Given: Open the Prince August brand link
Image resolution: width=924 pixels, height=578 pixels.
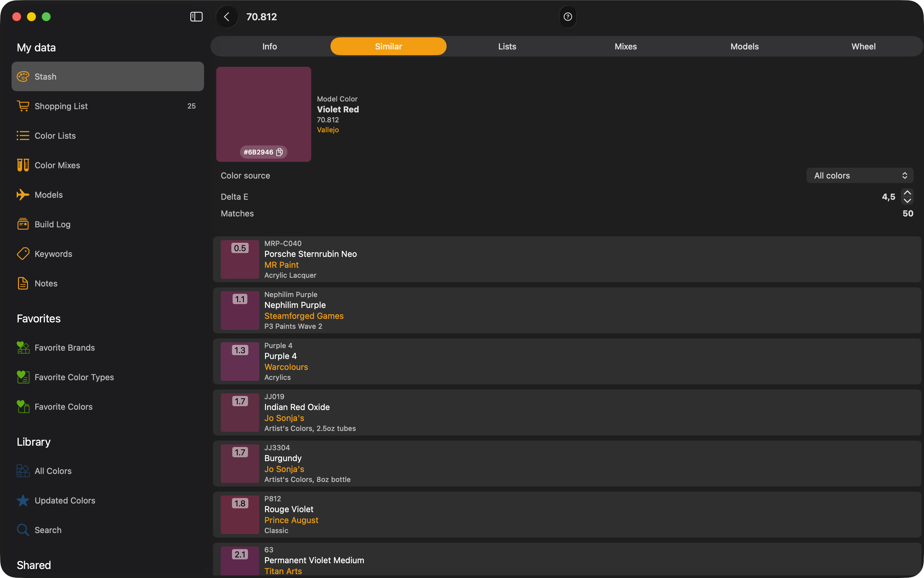Looking at the screenshot, I should point(291,520).
